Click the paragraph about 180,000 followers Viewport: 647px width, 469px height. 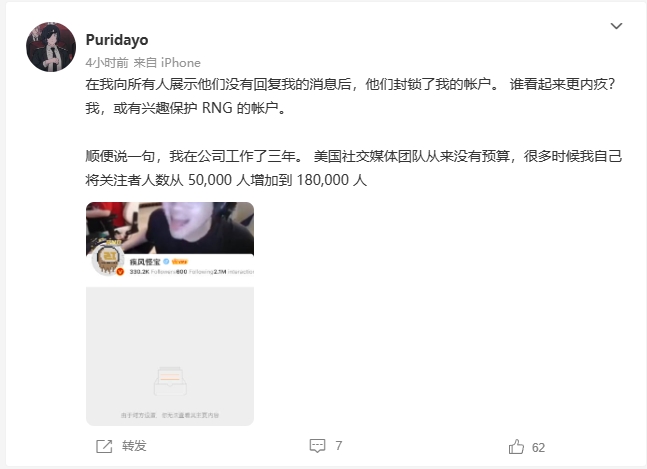354,168
